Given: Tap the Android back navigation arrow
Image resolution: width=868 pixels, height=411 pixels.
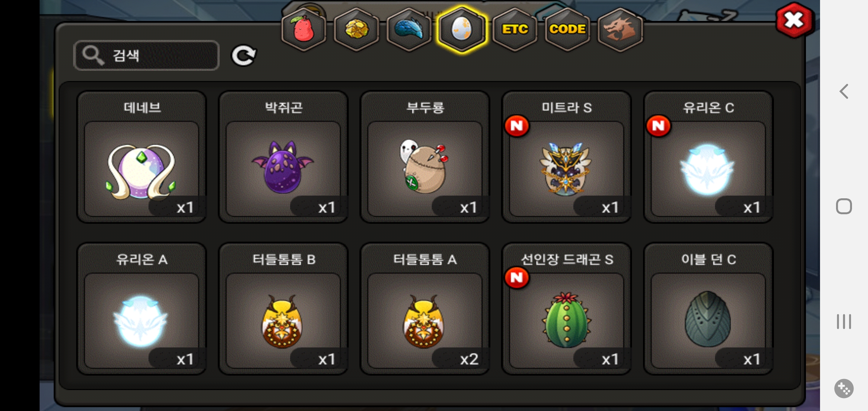Looking at the screenshot, I should (844, 91).
